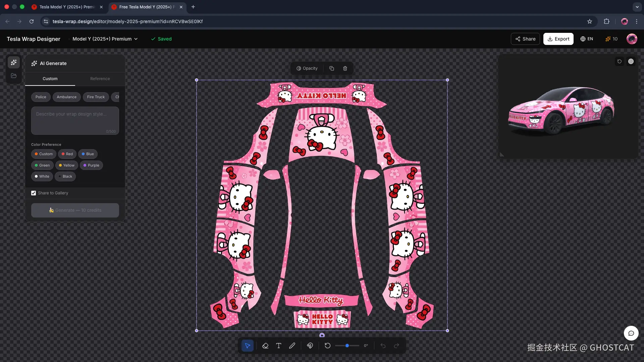Switch to the Reference tab

point(100,79)
